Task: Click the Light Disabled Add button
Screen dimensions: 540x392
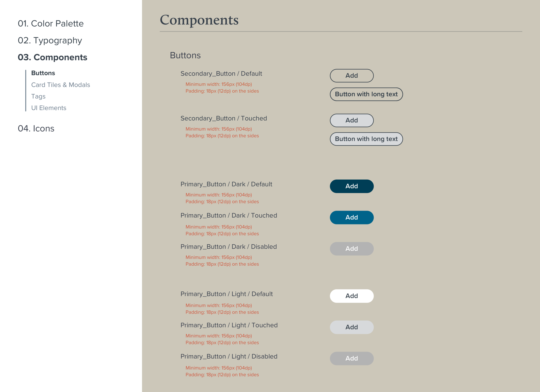Action: tap(352, 359)
